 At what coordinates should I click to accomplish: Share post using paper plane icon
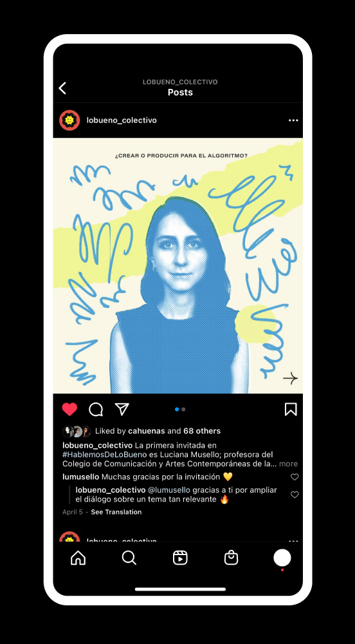[122, 409]
